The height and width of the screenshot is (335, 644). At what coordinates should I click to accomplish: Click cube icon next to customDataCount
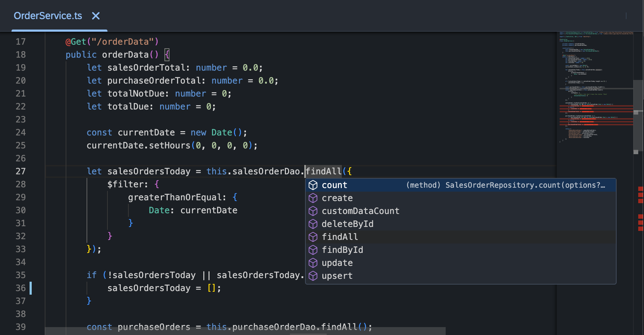(x=313, y=211)
